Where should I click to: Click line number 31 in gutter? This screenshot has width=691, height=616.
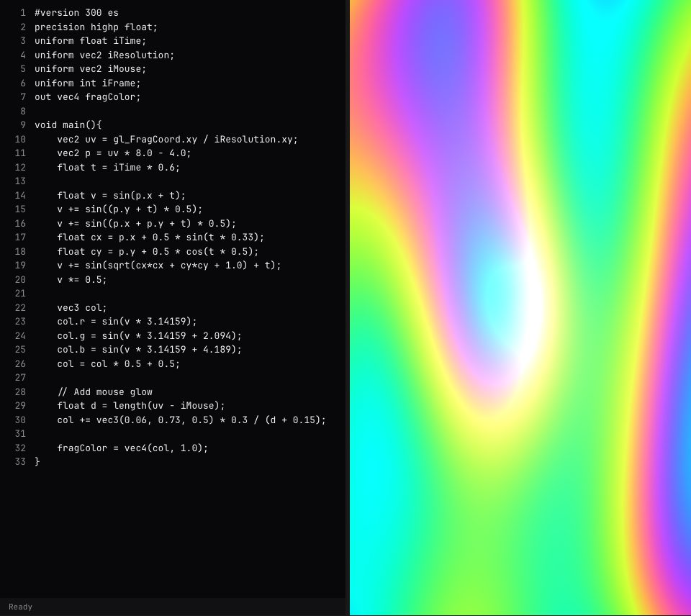pos(20,434)
